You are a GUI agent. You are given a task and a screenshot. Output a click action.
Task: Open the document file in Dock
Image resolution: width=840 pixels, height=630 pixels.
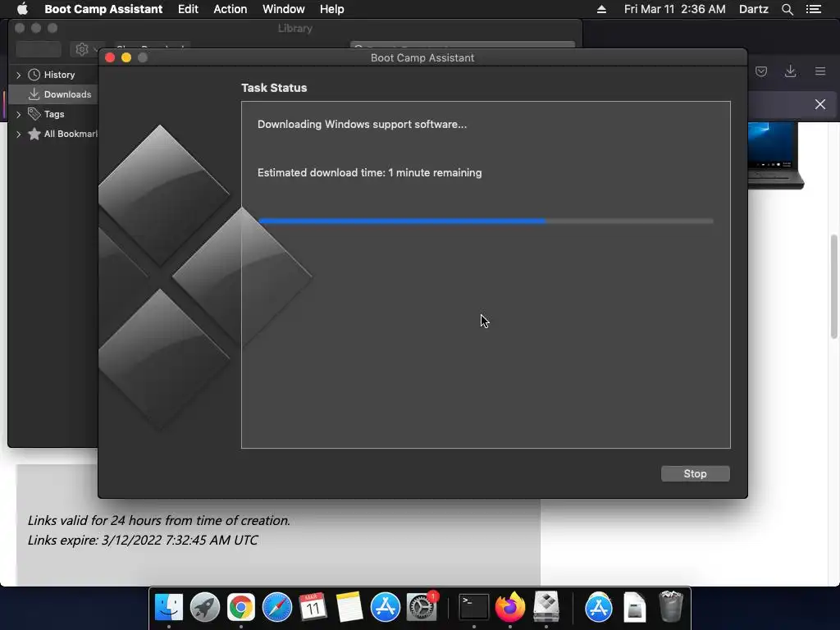coord(635,607)
